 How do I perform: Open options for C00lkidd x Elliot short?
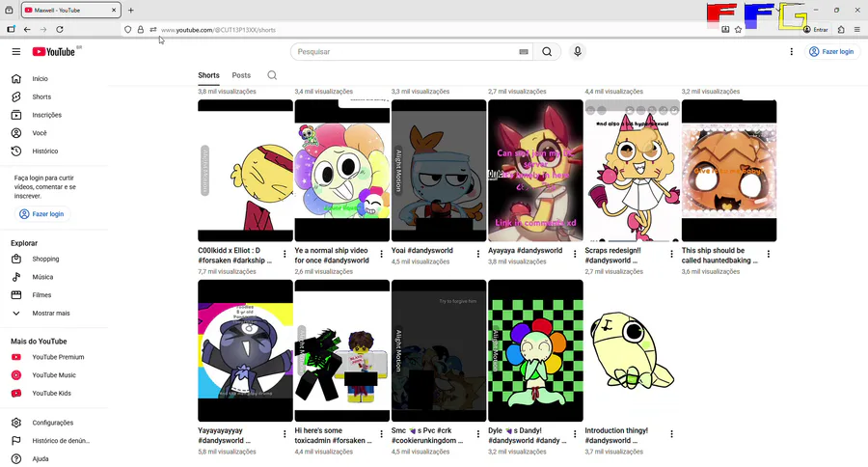pyautogui.click(x=285, y=254)
